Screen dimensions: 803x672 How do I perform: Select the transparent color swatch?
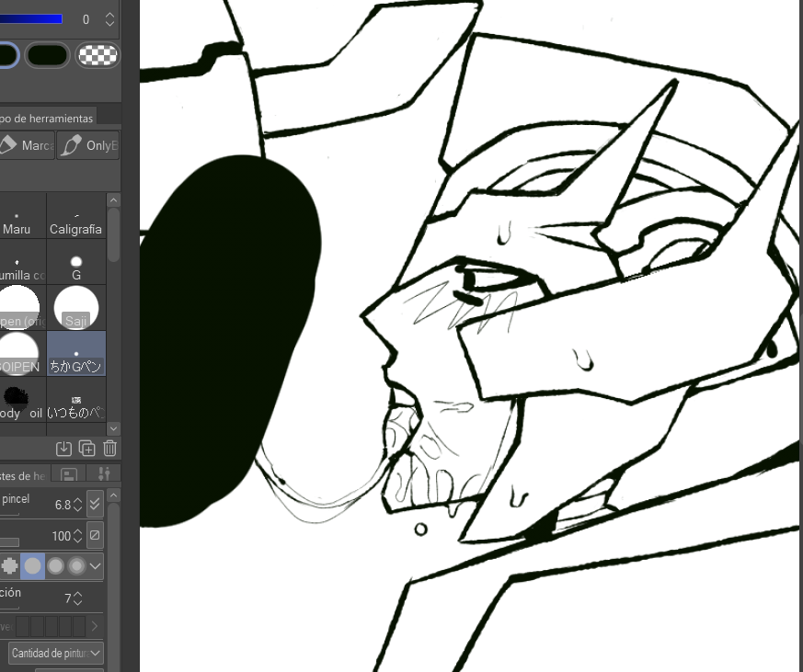pyautogui.click(x=98, y=55)
